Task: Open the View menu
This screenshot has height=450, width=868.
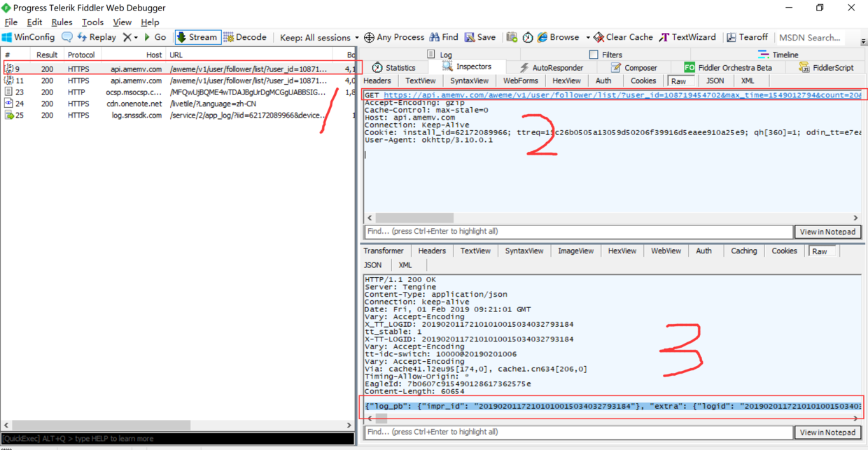Action: coord(122,22)
